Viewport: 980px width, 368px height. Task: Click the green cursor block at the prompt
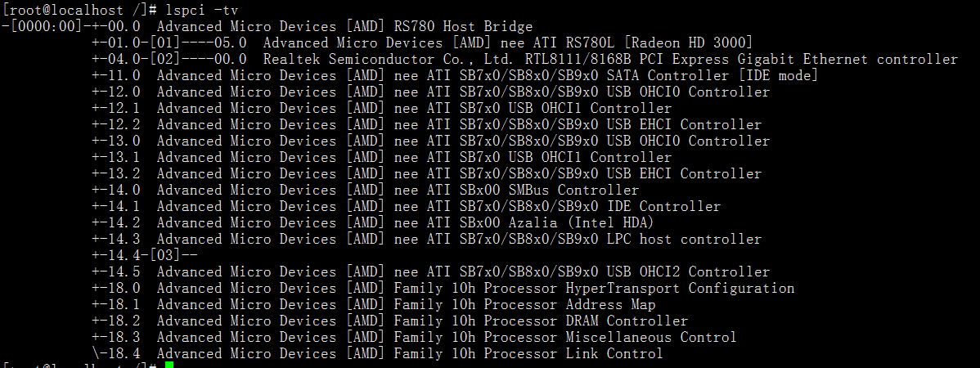tap(169, 365)
